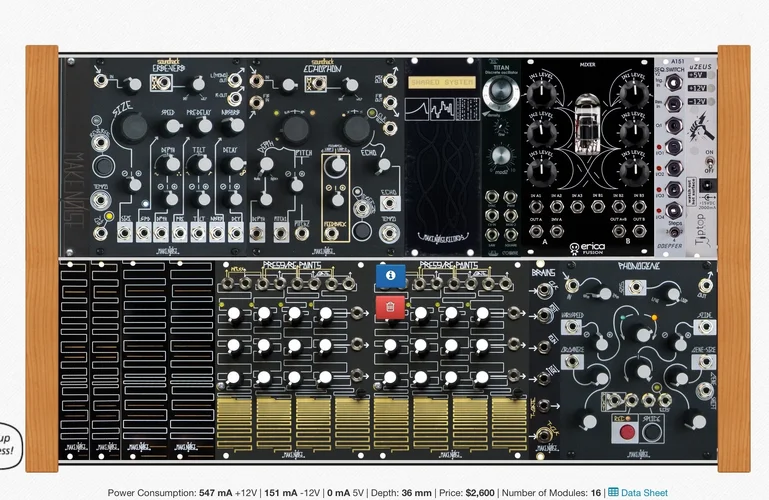Select the left Pressure Points module
Image resolution: width=769 pixels, height=500 pixels.
[x=294, y=360]
